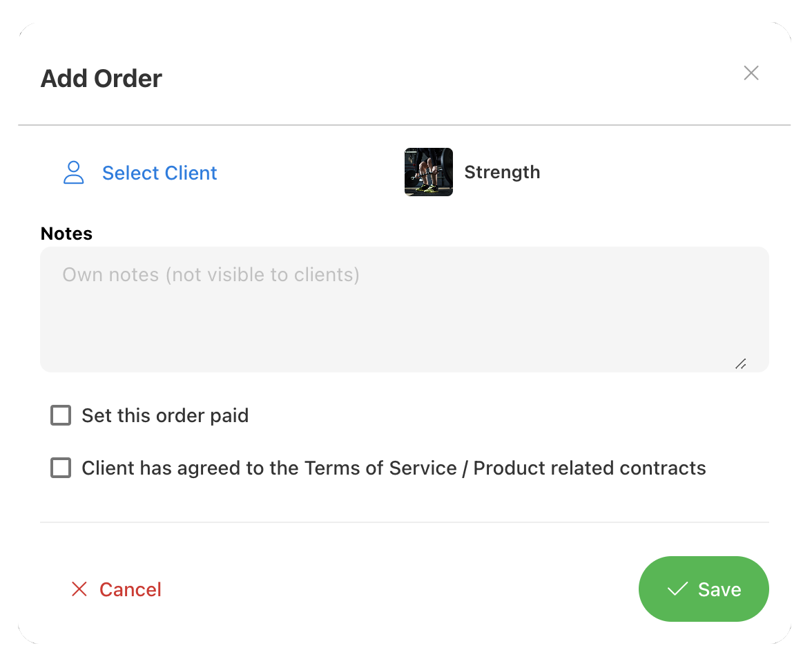Open the Select Client link
The height and width of the screenshot is (666, 812).
pos(159,173)
